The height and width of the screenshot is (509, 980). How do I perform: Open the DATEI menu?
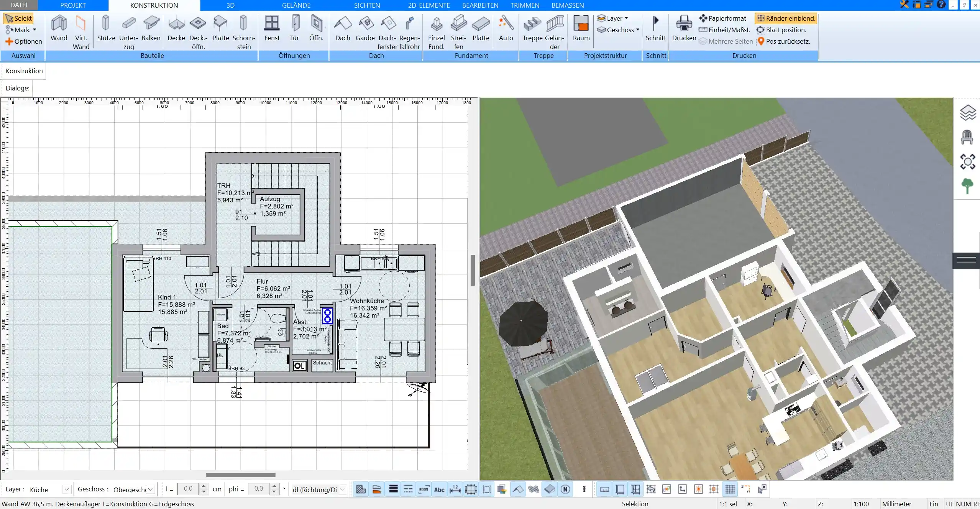(19, 5)
